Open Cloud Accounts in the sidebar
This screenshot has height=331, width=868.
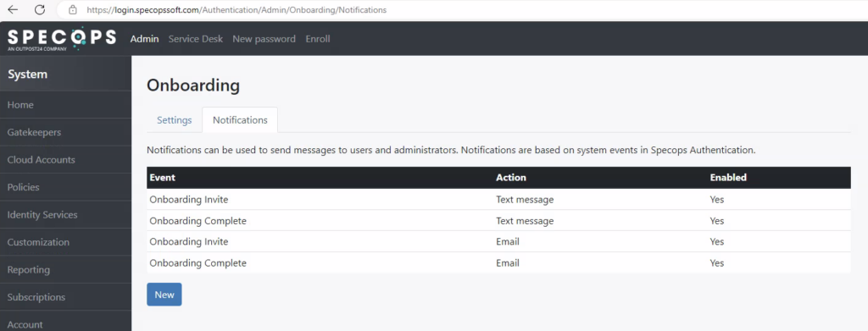[x=66, y=160]
